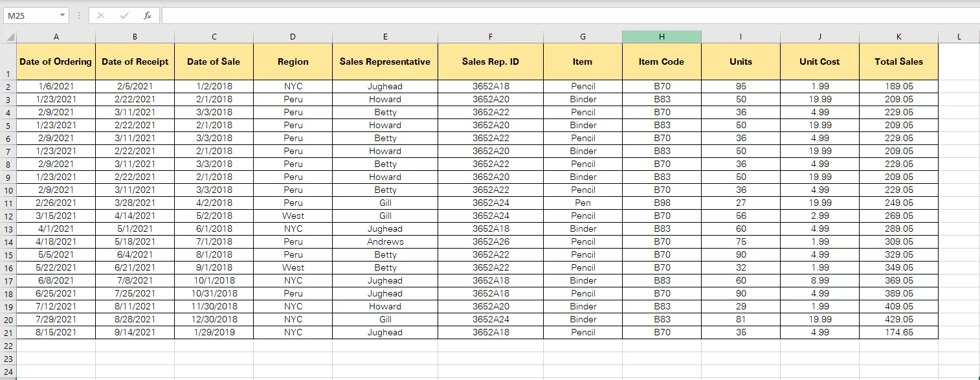Select the 1/6/2021 date cell
This screenshot has height=380, width=980.
56,86
